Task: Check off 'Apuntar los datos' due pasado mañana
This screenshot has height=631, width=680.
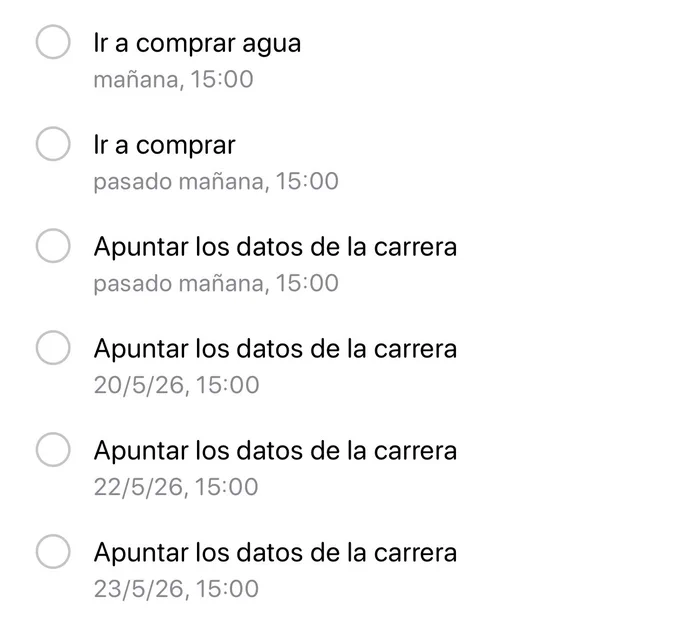Action: (53, 245)
